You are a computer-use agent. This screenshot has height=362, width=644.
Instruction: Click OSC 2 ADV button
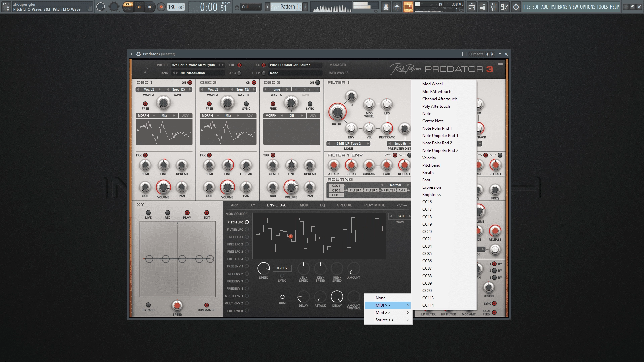tap(250, 116)
